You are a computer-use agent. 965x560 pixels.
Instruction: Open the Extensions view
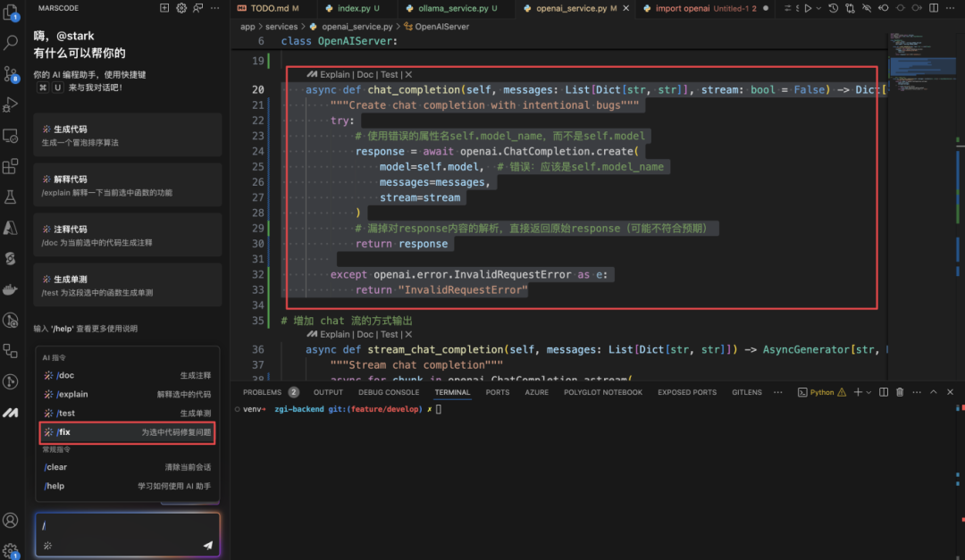(11, 166)
